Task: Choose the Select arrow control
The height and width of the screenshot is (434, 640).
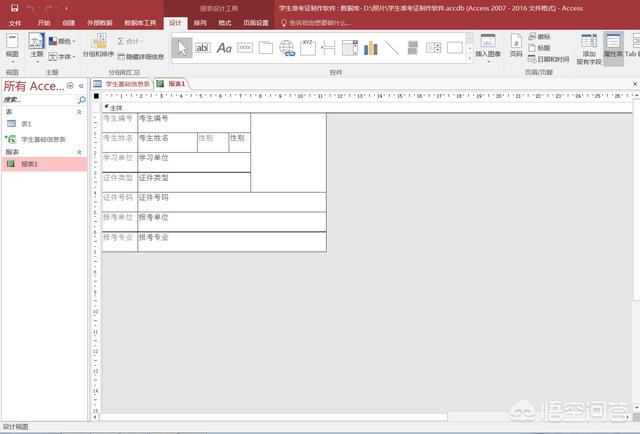Action: [182, 48]
